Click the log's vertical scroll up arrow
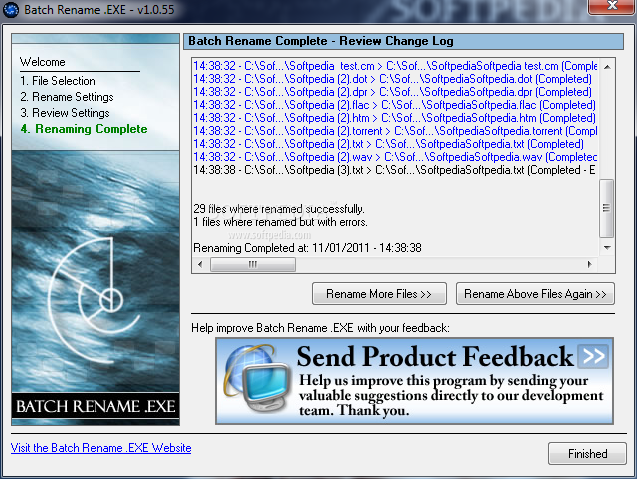 [x=607, y=67]
